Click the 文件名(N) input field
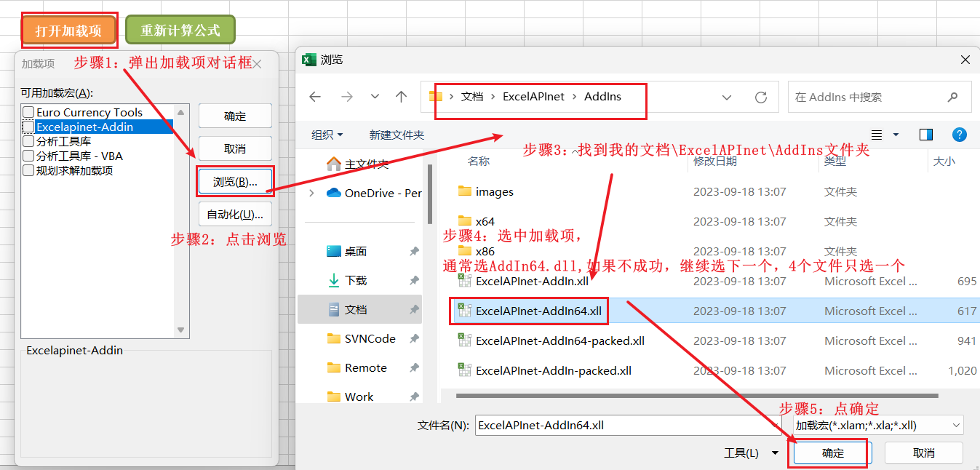The height and width of the screenshot is (470, 980). click(630, 426)
